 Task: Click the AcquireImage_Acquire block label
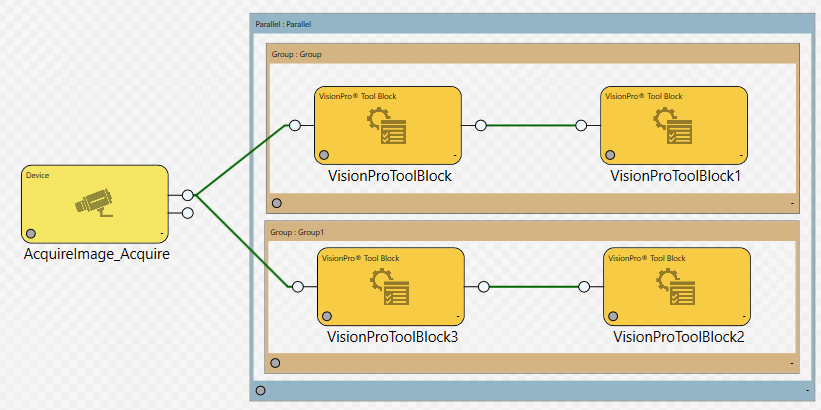click(96, 254)
